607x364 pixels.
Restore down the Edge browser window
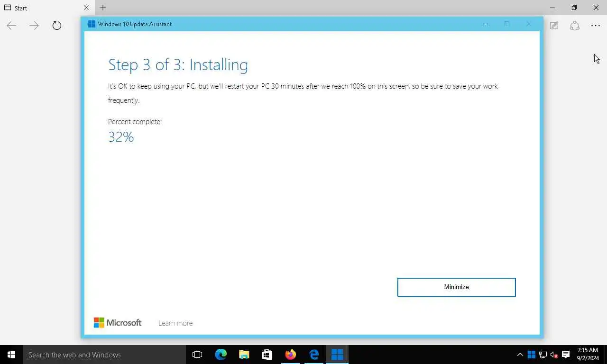574,8
